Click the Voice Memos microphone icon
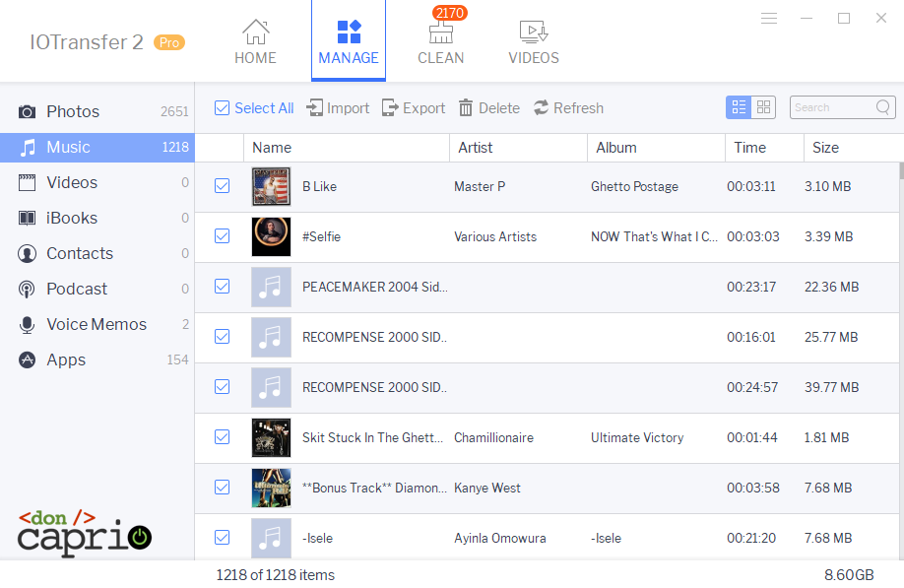 click(x=27, y=325)
